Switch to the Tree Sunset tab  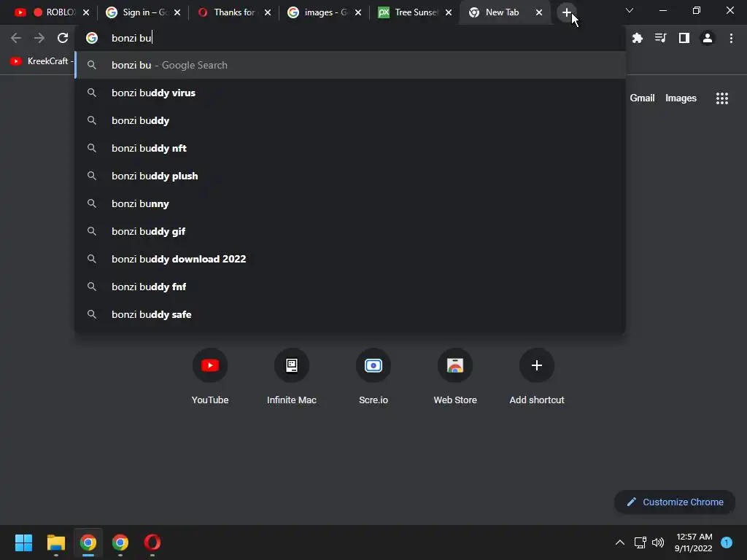[x=414, y=12]
